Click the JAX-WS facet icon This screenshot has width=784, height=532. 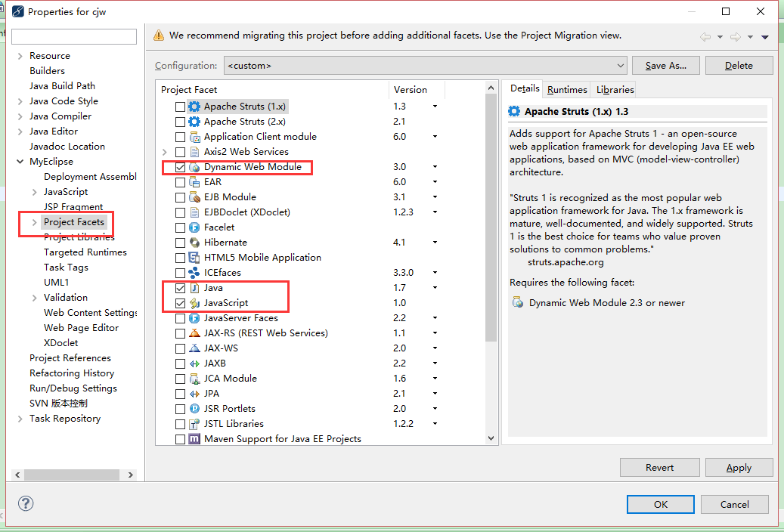pyautogui.click(x=194, y=348)
